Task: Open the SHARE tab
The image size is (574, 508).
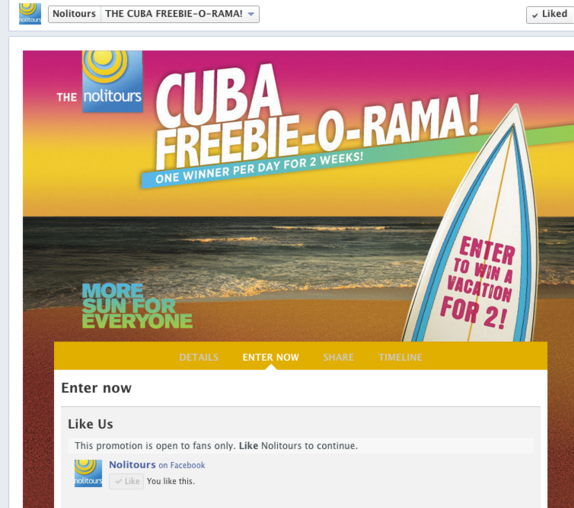Action: point(338,357)
